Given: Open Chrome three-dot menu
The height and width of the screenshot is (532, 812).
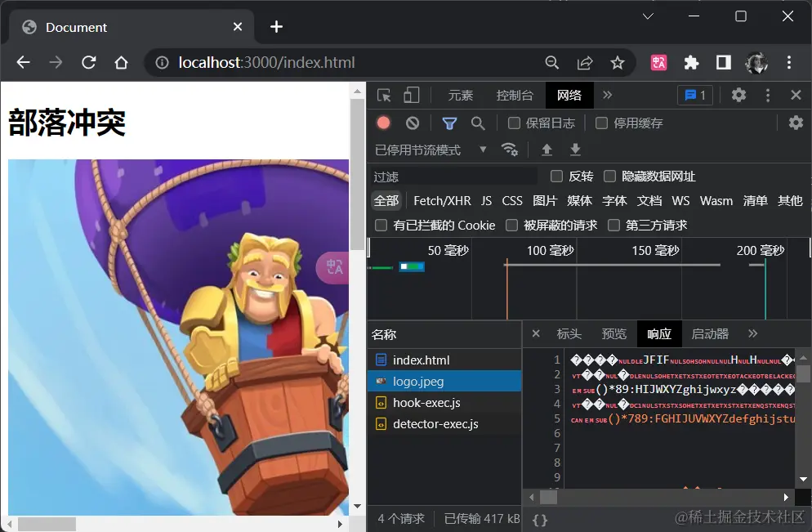Looking at the screenshot, I should point(788,63).
